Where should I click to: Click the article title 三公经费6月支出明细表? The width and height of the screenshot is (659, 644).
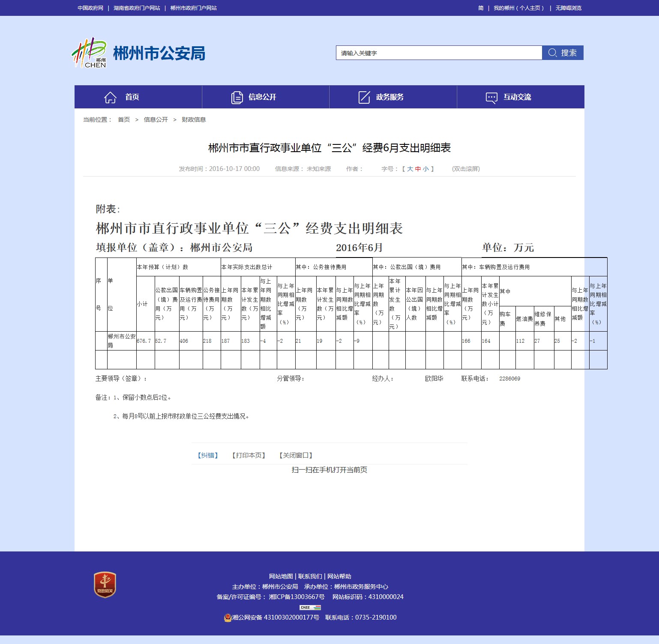coord(329,148)
